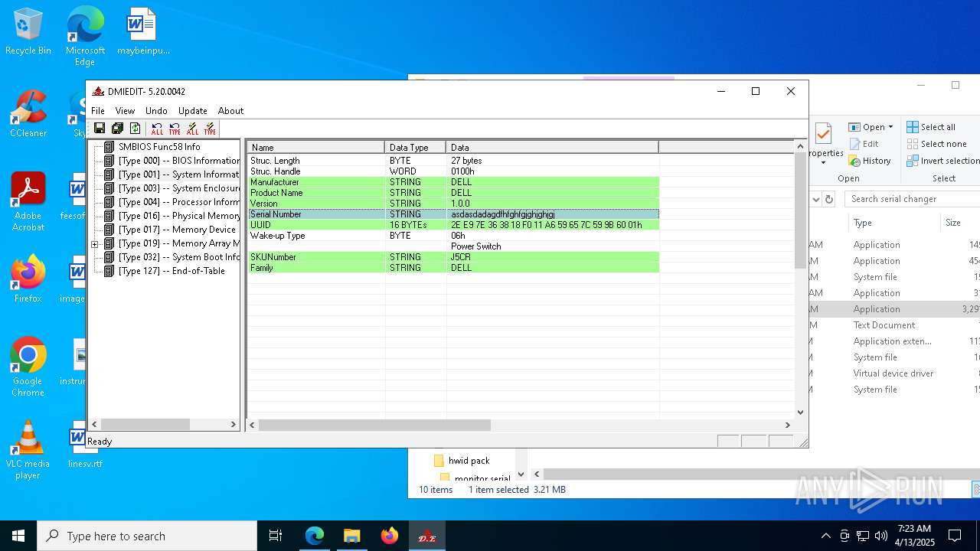Select the Serial Number row
The image size is (980, 551).
[453, 214]
